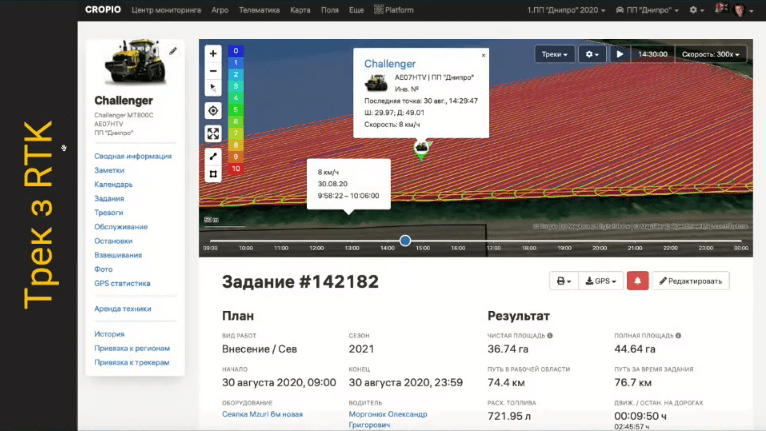Open GPS статистика section
The width and height of the screenshot is (766, 431).
tap(122, 284)
